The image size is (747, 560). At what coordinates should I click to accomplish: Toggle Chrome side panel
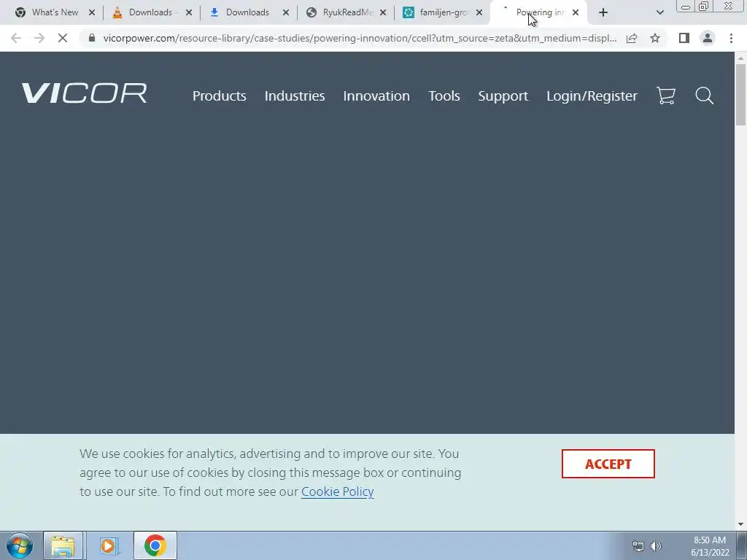point(684,38)
